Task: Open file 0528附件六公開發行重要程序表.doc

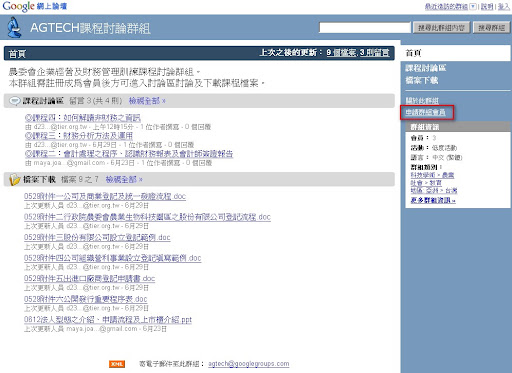Action: [x=85, y=299]
